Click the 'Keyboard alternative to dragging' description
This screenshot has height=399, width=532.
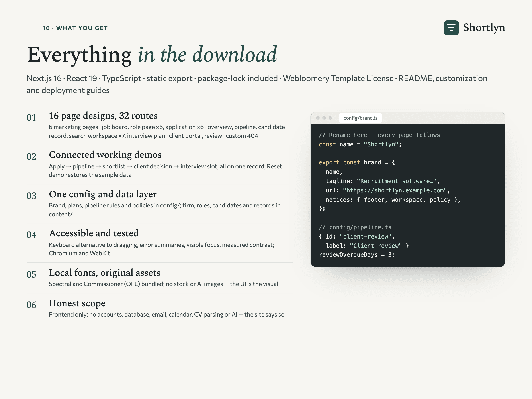(x=161, y=249)
